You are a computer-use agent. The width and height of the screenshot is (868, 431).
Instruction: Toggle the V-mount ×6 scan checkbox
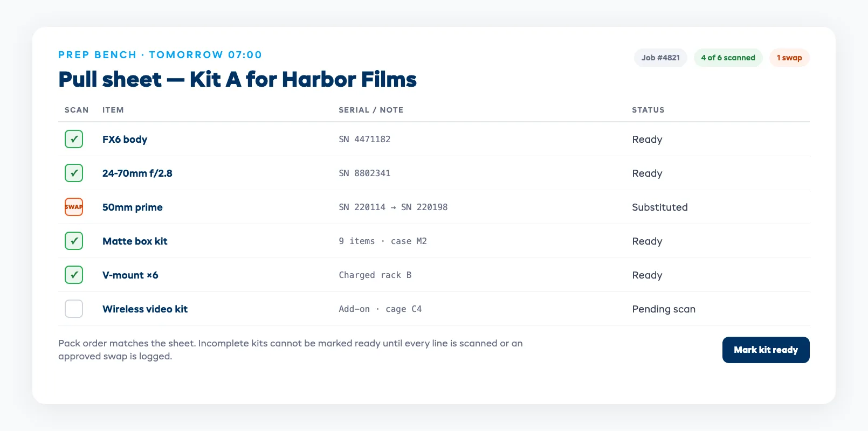(74, 275)
